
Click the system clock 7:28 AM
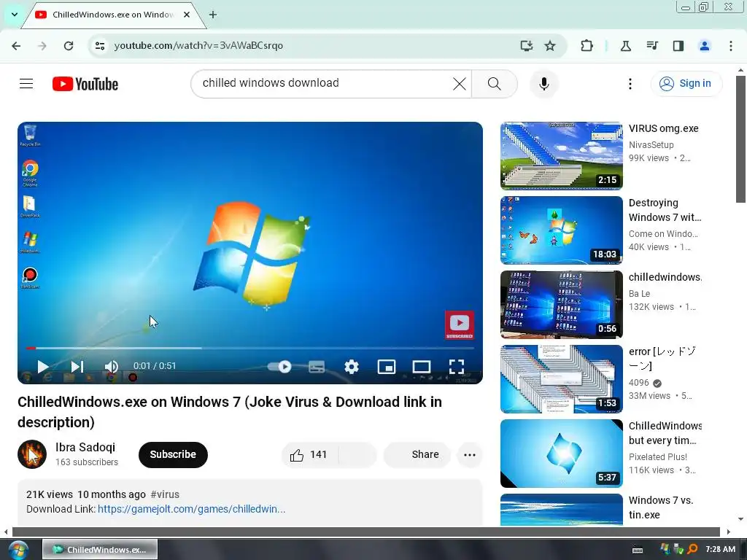[720, 549]
